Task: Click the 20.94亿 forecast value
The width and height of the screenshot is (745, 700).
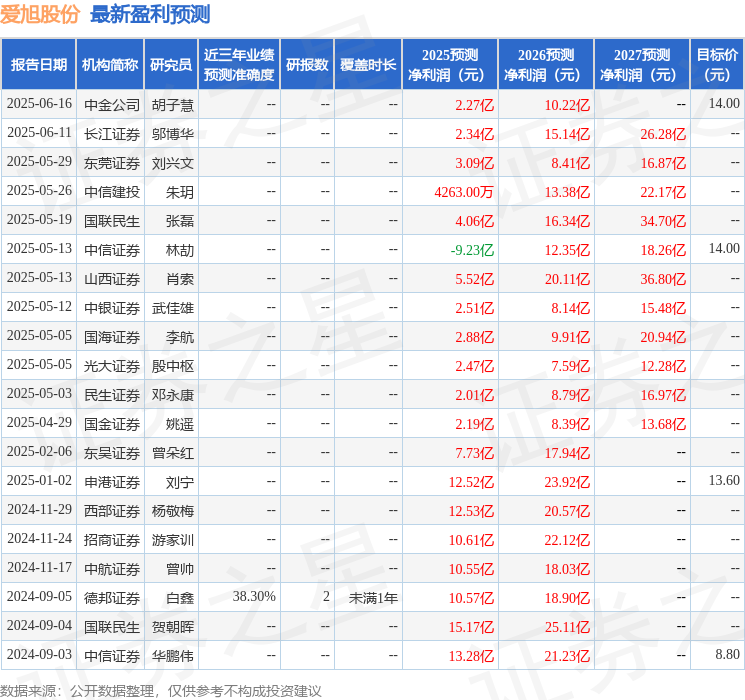Action: 663,337
